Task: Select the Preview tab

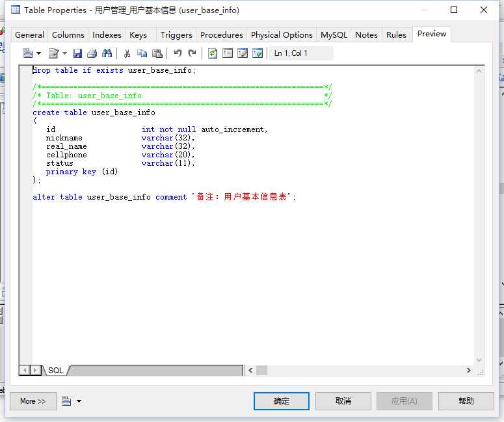Action: (432, 34)
